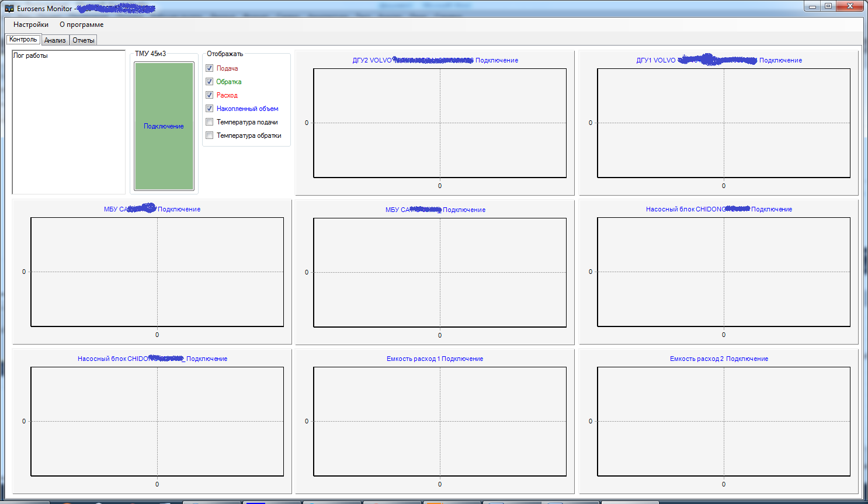Open the О программе menu

pos(81,25)
